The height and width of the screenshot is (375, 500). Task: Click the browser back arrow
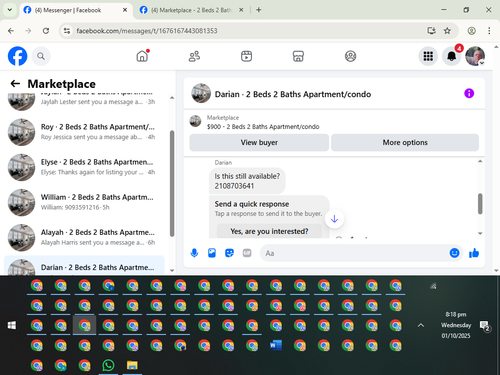(11, 31)
